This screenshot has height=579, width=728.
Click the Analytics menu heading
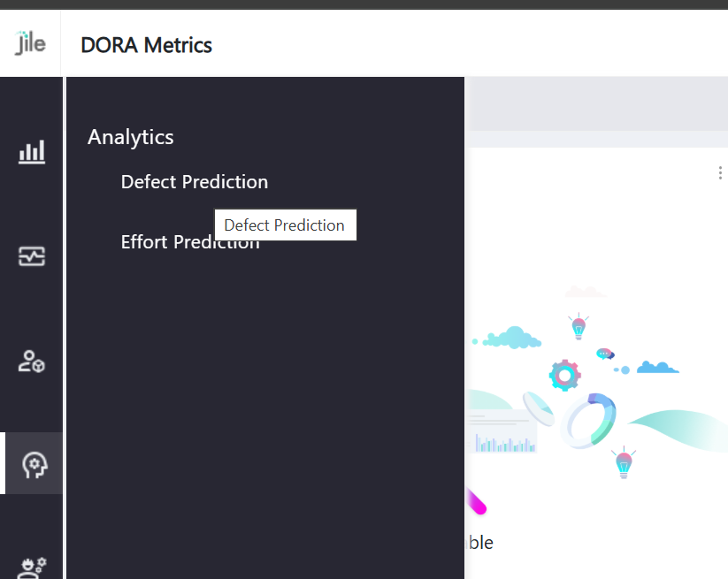[x=131, y=137]
